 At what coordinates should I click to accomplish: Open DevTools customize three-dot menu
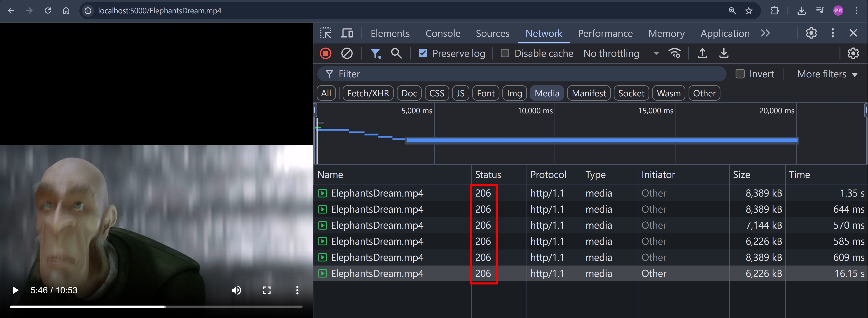833,33
